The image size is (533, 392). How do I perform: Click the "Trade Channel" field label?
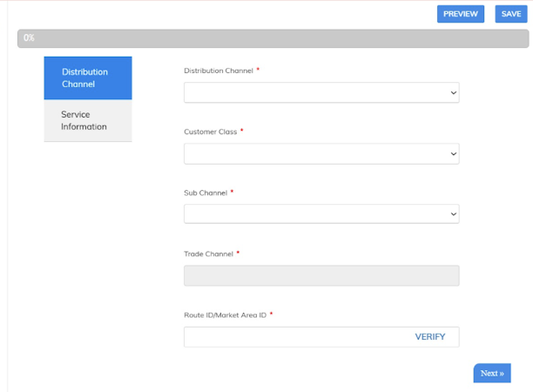[208, 253]
